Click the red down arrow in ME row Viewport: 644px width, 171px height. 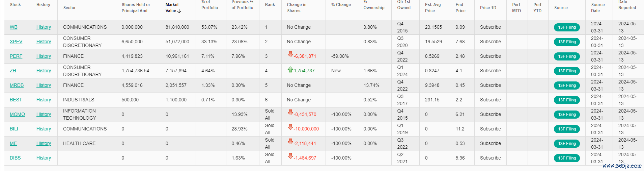290,142
